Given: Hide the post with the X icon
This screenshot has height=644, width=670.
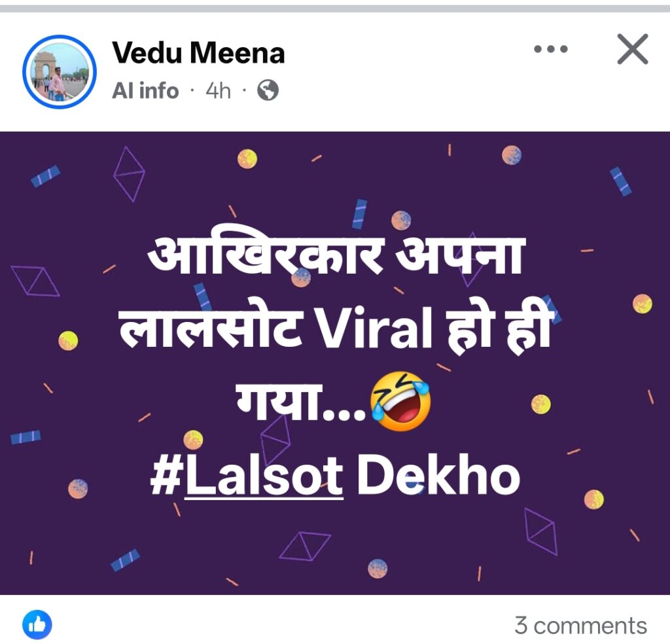Looking at the screenshot, I should pyautogui.click(x=633, y=49).
